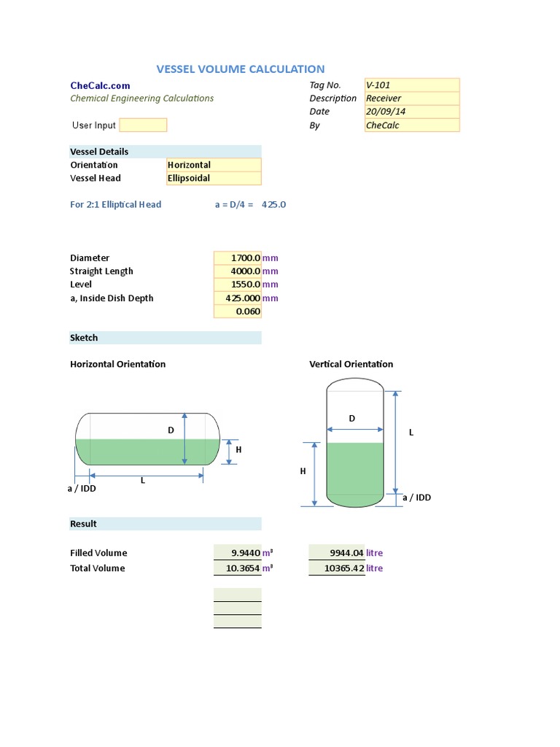Viewport: 560px width, 747px height.
Task: Click the Diameter value 1700.0
Action: coord(237,258)
